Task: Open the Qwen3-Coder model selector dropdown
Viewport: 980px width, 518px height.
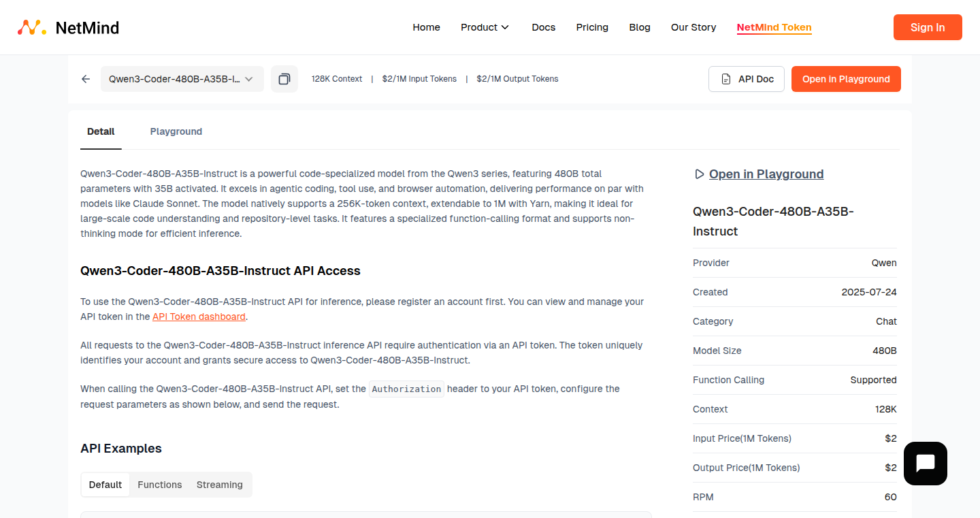Action: [182, 79]
